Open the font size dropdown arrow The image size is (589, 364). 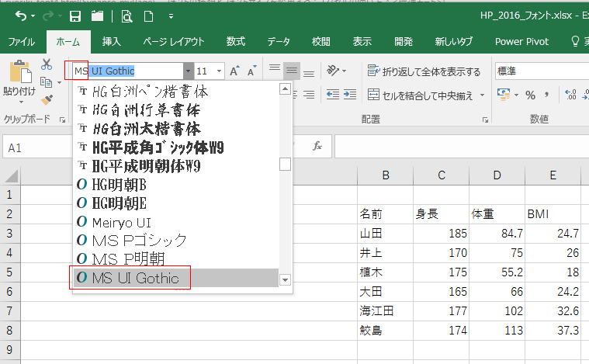219,71
